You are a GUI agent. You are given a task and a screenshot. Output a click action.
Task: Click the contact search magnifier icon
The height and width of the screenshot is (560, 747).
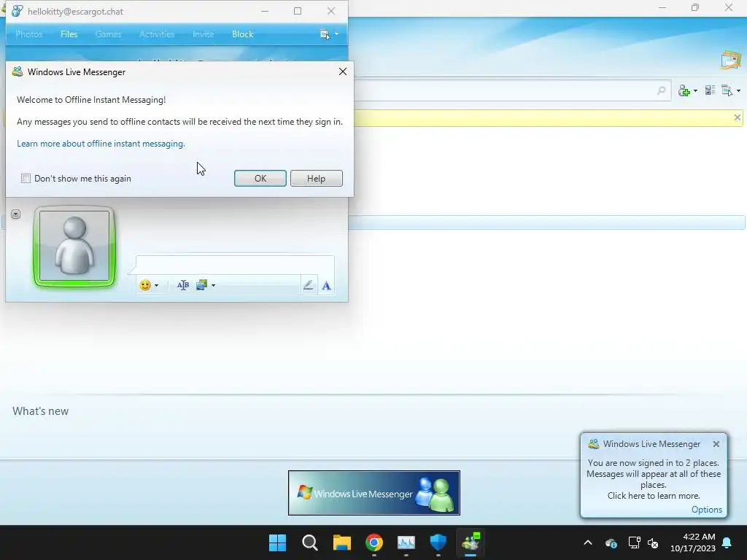pyautogui.click(x=661, y=90)
